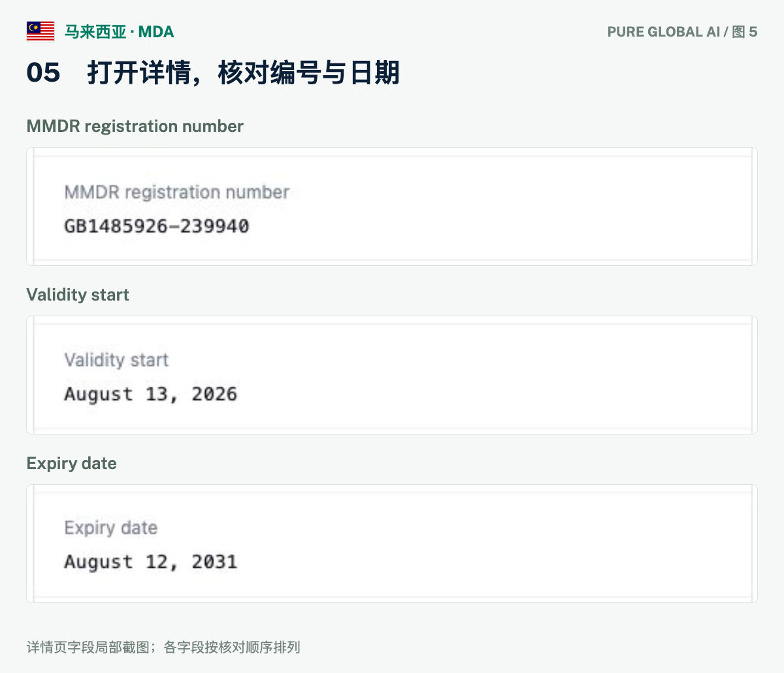Click the MMDR registration number section heading
The image size is (784, 673).
click(x=135, y=126)
